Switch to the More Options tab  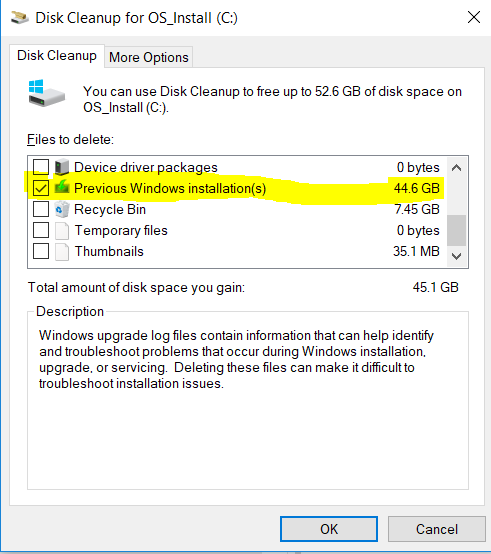(x=149, y=57)
